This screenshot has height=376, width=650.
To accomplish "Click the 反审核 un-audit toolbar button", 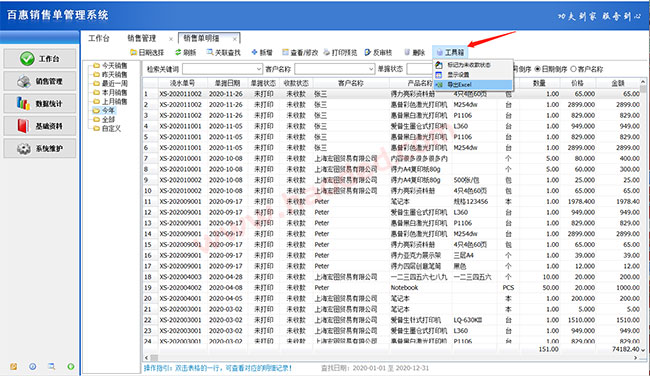I will pos(378,53).
